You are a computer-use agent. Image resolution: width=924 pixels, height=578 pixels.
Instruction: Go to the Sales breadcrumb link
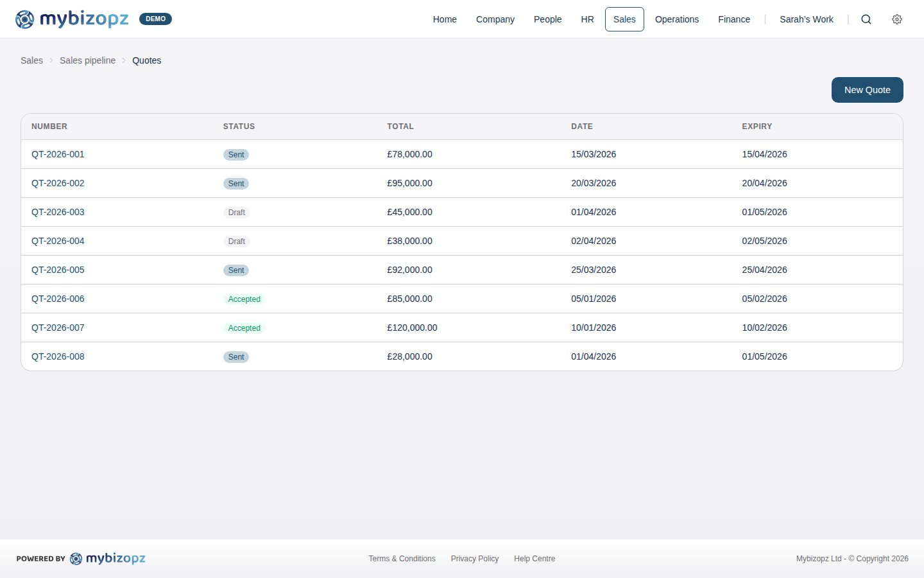[31, 60]
